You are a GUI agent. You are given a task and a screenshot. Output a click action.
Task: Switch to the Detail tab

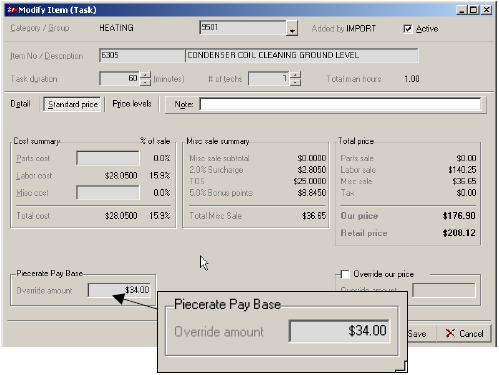[x=20, y=104]
